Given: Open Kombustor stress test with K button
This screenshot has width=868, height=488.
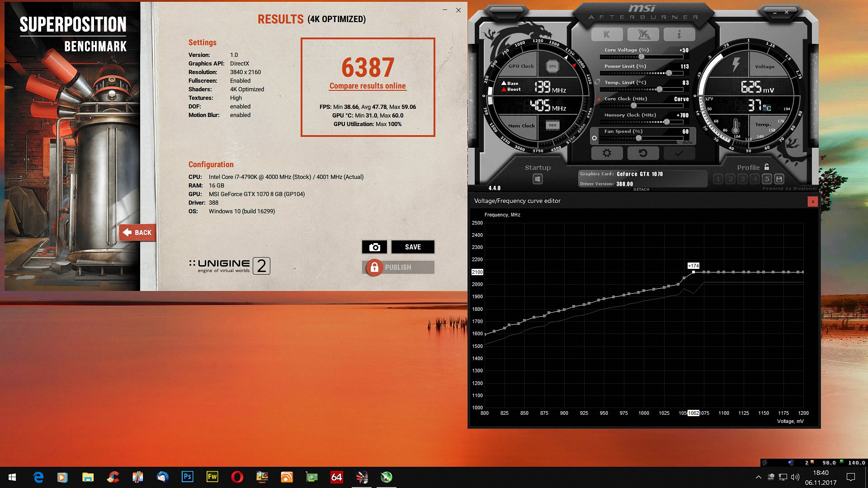Looking at the screenshot, I should [607, 34].
